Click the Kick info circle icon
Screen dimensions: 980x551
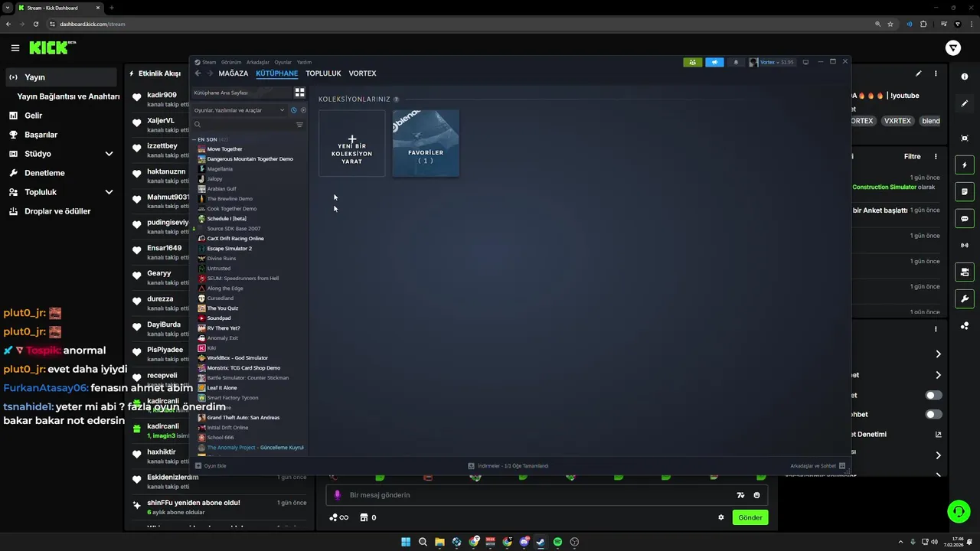point(965,77)
